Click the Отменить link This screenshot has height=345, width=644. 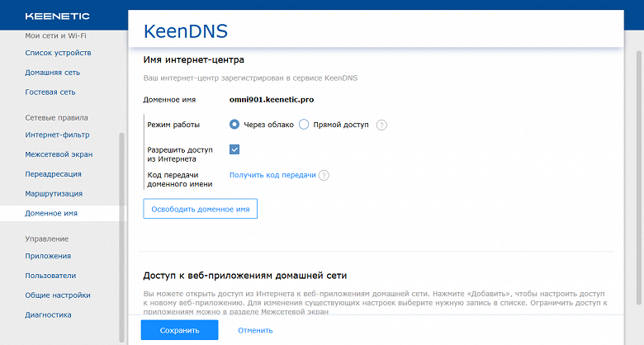point(255,330)
